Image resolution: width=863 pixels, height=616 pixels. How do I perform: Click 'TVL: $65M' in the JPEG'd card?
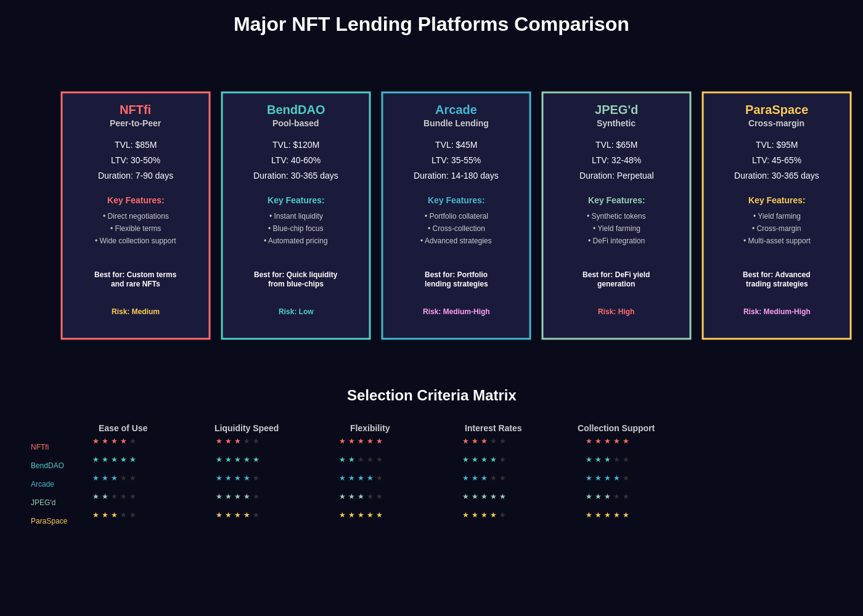tap(616, 145)
